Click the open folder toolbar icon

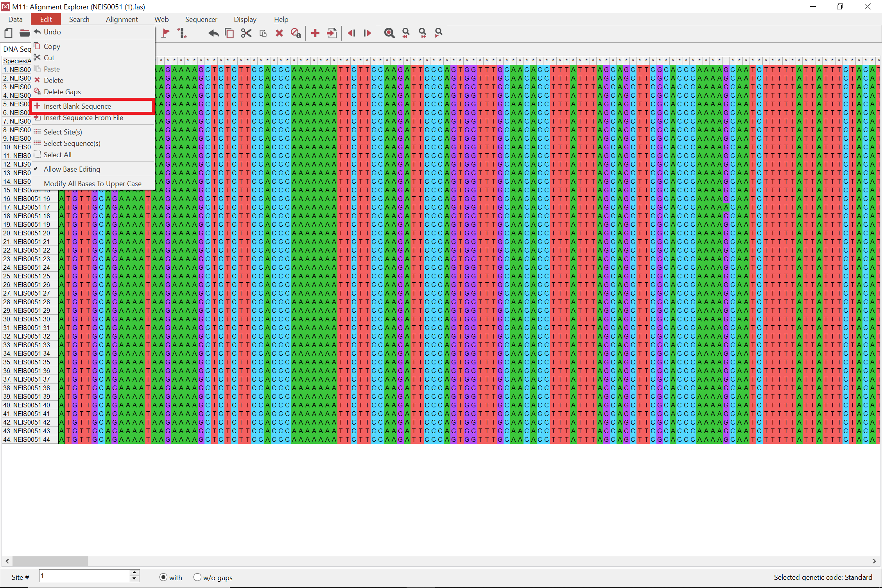pos(25,33)
